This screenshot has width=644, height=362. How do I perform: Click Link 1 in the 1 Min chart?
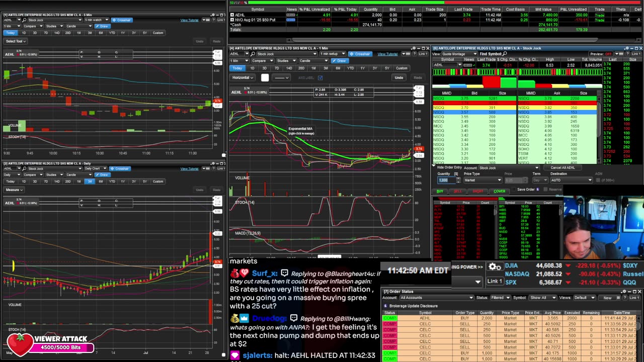[423, 54]
